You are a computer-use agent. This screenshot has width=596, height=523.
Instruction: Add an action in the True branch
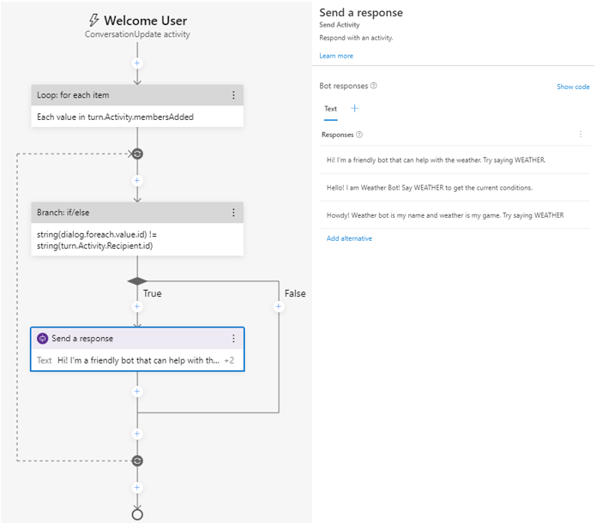click(x=137, y=306)
